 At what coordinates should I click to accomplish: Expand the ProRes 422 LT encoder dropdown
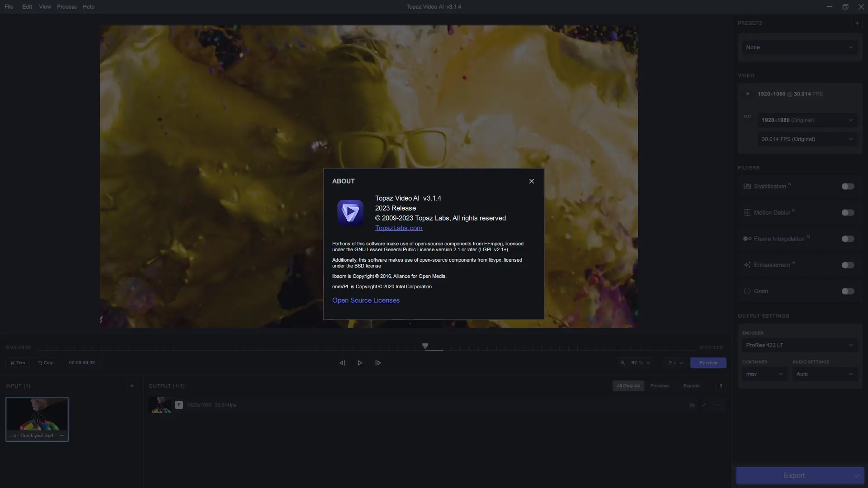tap(799, 345)
